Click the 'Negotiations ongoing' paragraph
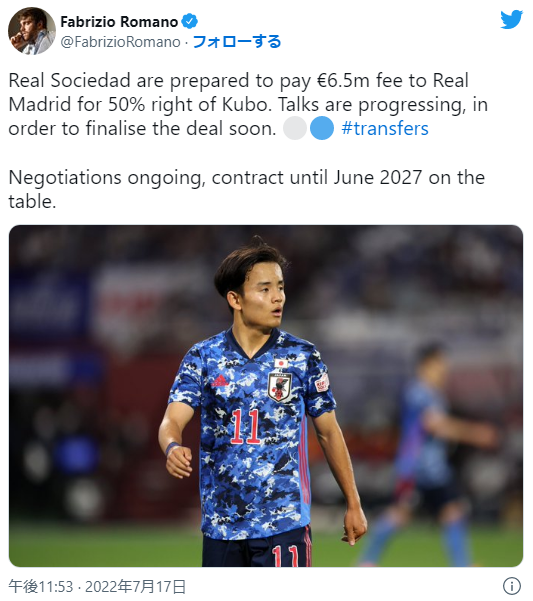This screenshot has width=533, height=601. (x=246, y=189)
